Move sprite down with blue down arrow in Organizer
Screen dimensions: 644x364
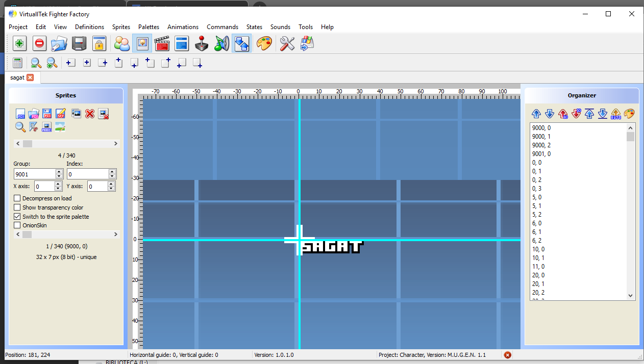[550, 114]
